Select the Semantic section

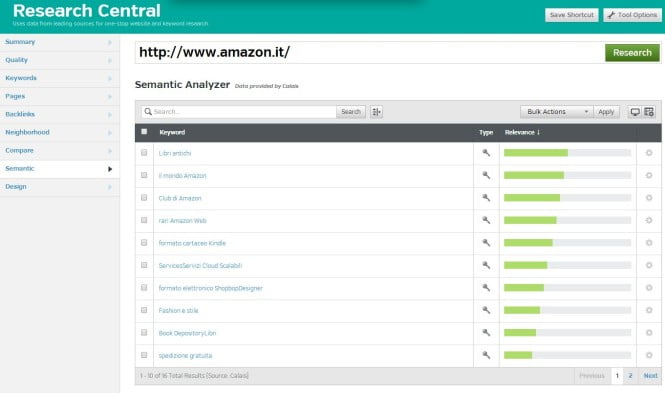(x=59, y=169)
